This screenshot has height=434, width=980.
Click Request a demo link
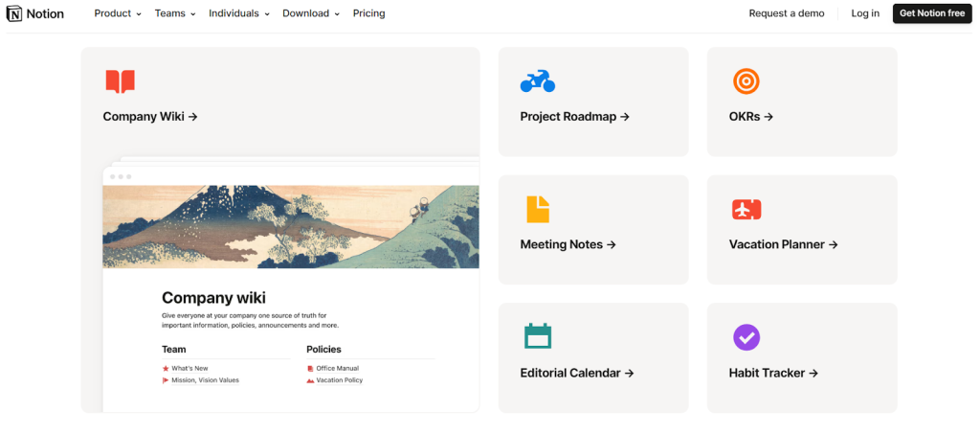click(x=787, y=13)
